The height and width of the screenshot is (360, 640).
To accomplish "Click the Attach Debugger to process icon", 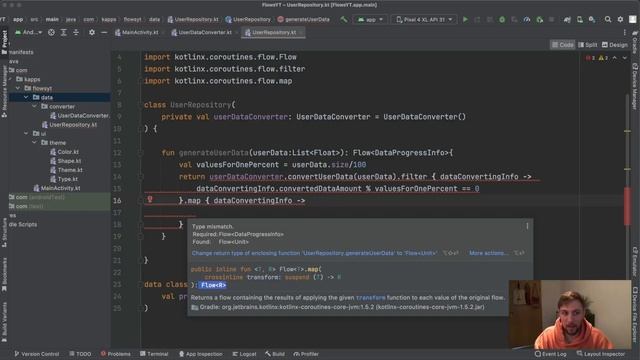I will click(x=540, y=19).
